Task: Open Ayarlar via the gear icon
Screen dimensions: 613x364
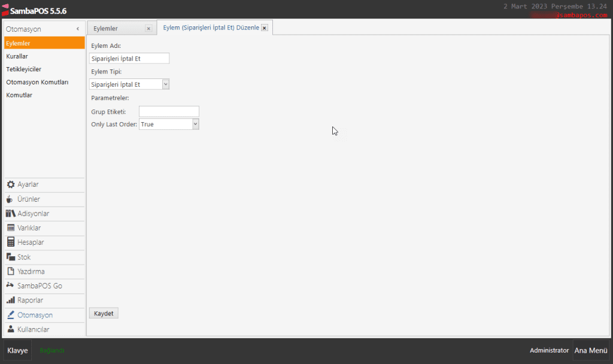Action: 11,185
